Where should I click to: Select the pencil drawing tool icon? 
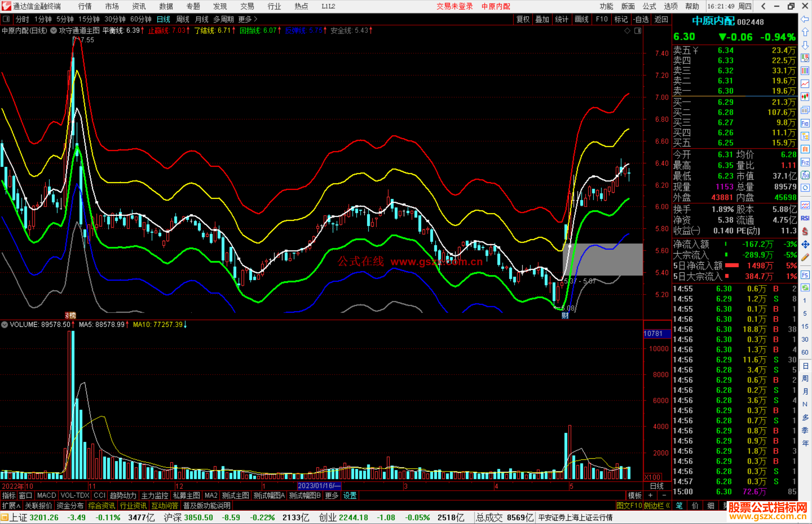(x=805, y=258)
